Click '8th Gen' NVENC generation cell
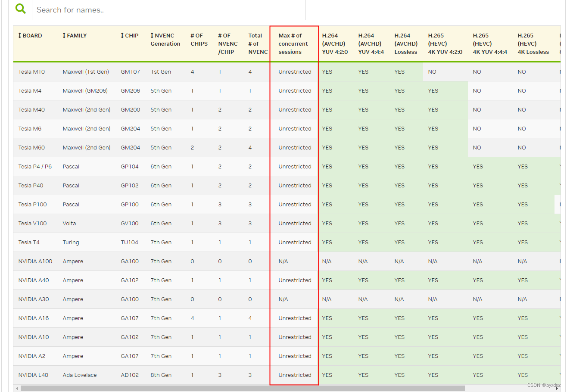Viewport: 567px width, 392px height. click(x=161, y=375)
